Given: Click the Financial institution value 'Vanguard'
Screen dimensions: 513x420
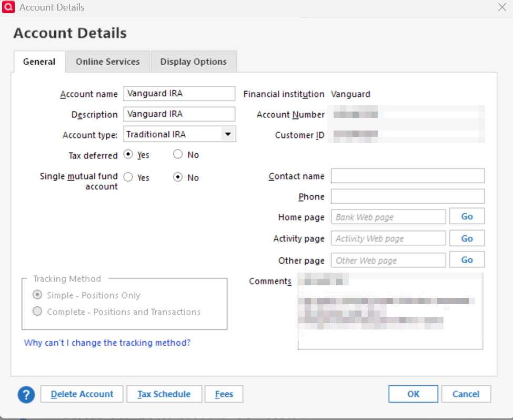Looking at the screenshot, I should [350, 94].
